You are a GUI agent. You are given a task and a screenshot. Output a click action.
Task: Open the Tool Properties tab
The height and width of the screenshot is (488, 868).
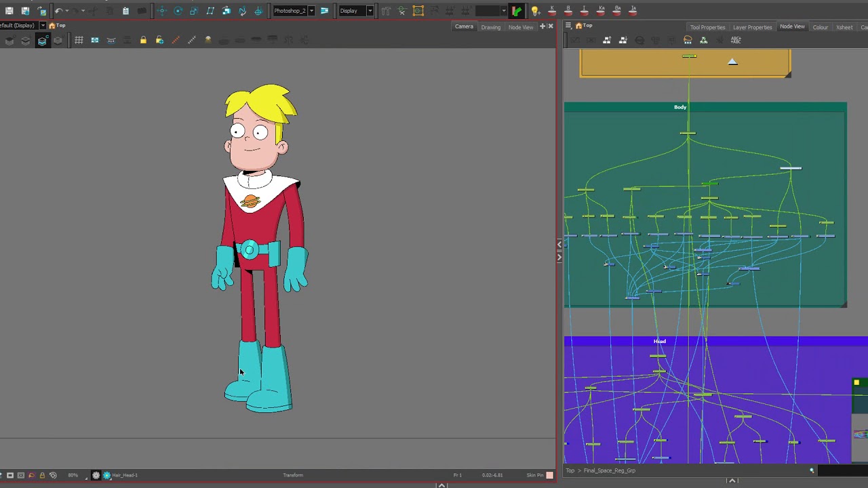tap(707, 27)
